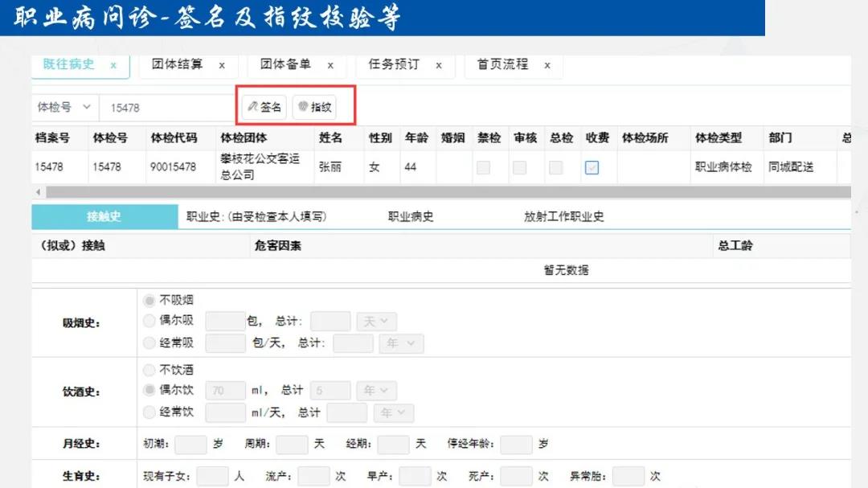Select the 接触史 tab
This screenshot has width=868, height=488.
tap(104, 216)
